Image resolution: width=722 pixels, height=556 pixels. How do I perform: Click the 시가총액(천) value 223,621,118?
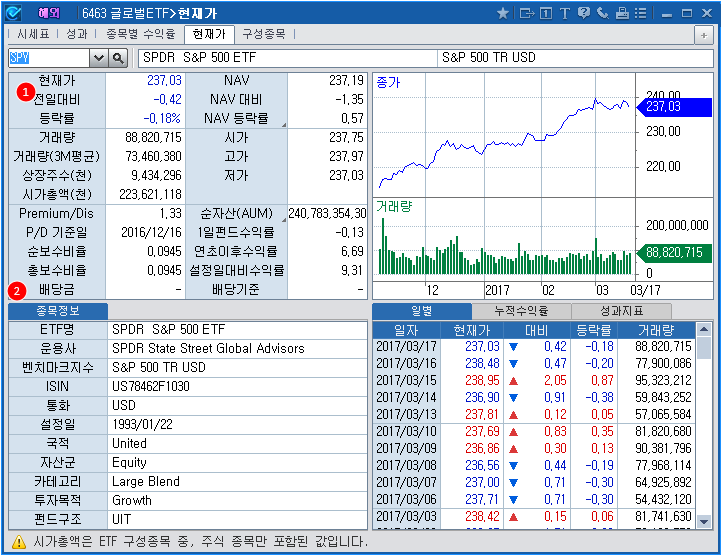point(151,194)
